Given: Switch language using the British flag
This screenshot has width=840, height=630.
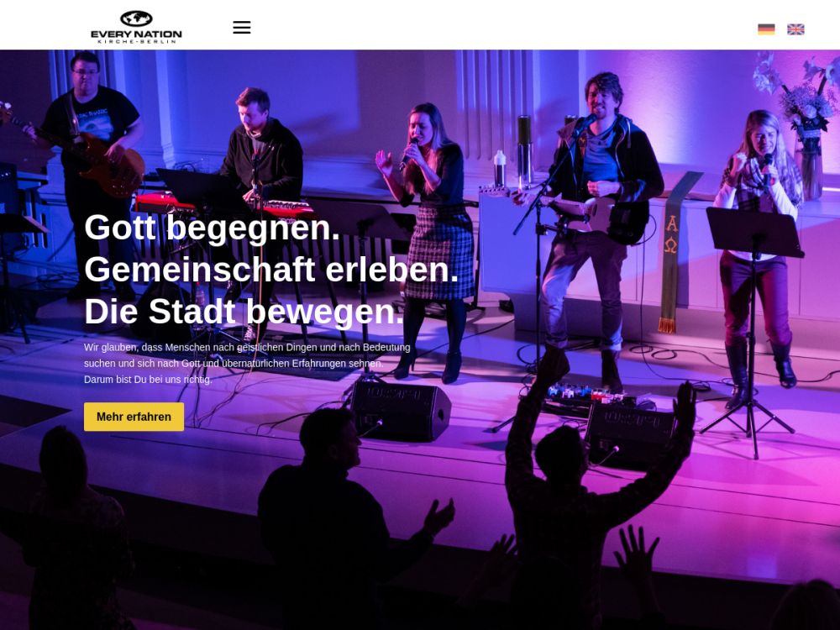Looking at the screenshot, I should pyautogui.click(x=795, y=29).
